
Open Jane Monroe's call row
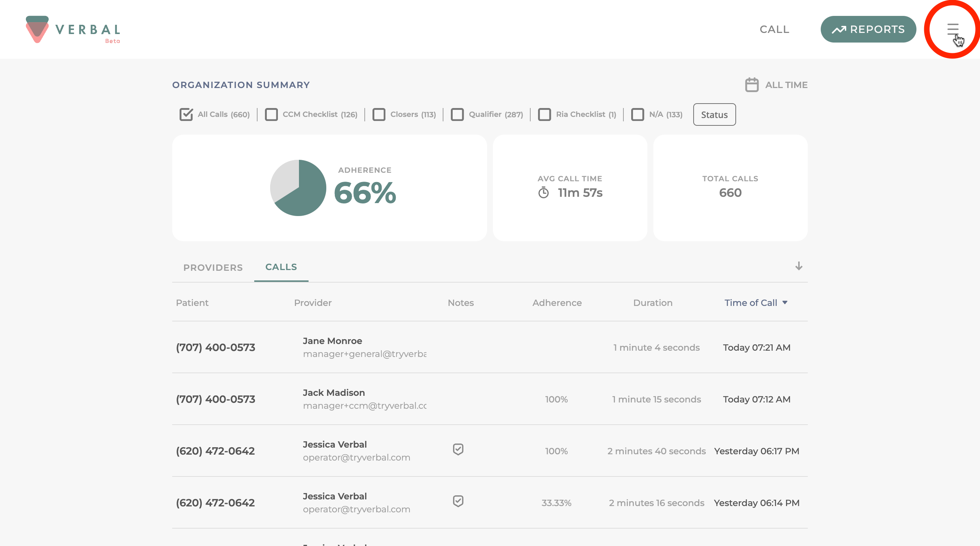pos(332,341)
